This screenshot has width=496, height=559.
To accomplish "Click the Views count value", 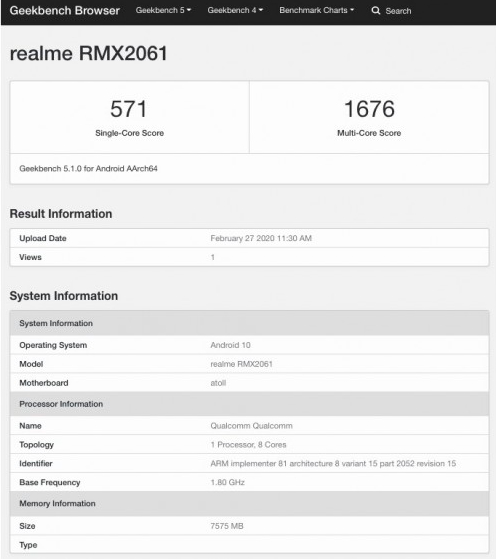I will (213, 257).
